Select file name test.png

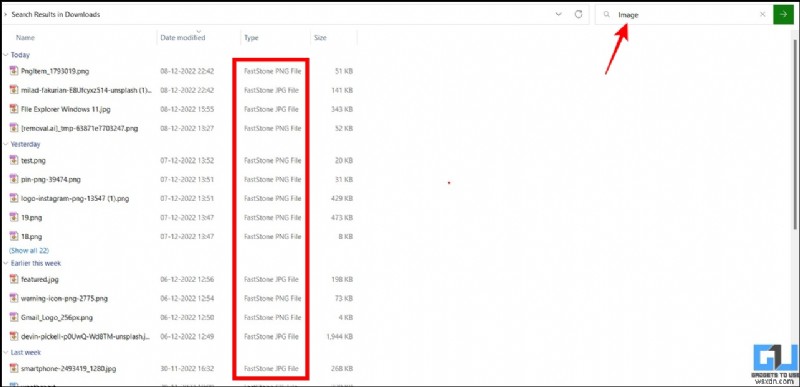(33, 161)
